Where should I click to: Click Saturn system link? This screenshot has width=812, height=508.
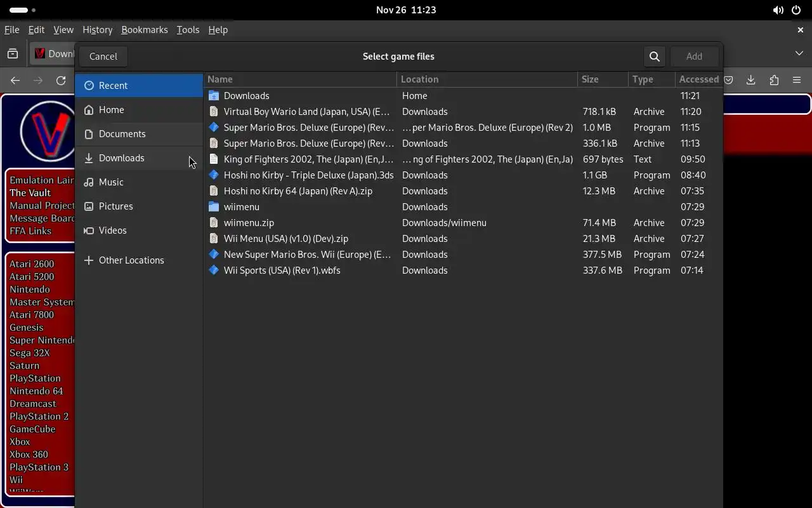tap(24, 366)
